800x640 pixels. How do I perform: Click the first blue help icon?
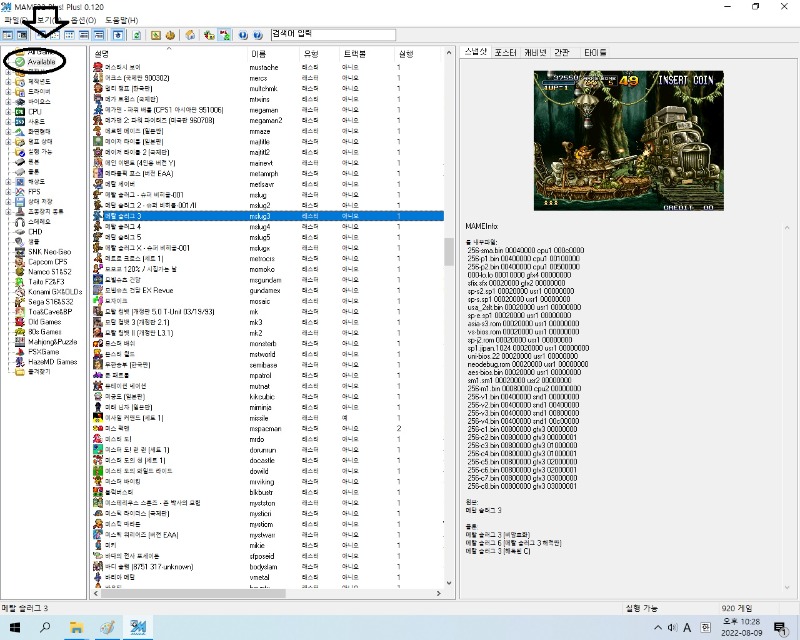pyautogui.click(x=243, y=35)
